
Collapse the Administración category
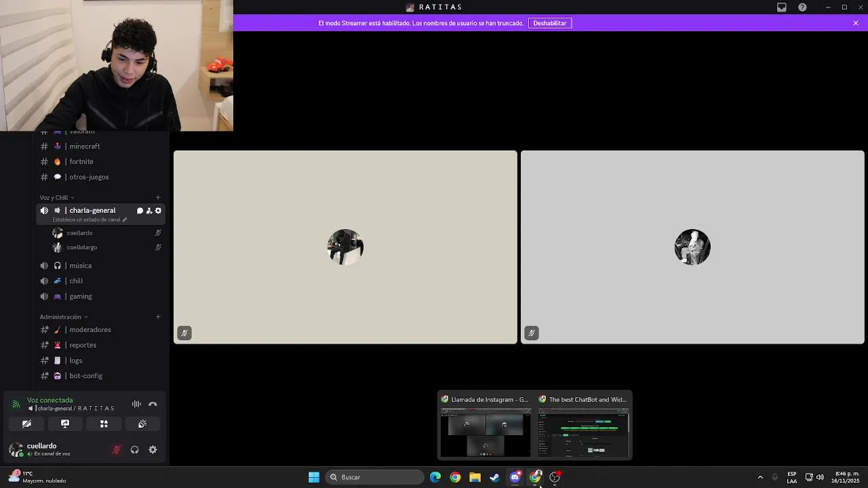pyautogui.click(x=64, y=317)
